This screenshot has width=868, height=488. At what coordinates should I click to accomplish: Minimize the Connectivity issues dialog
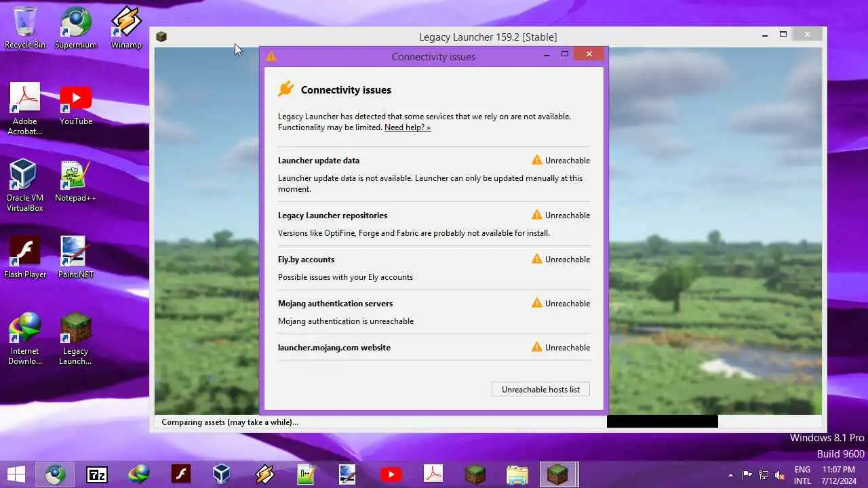547,55
